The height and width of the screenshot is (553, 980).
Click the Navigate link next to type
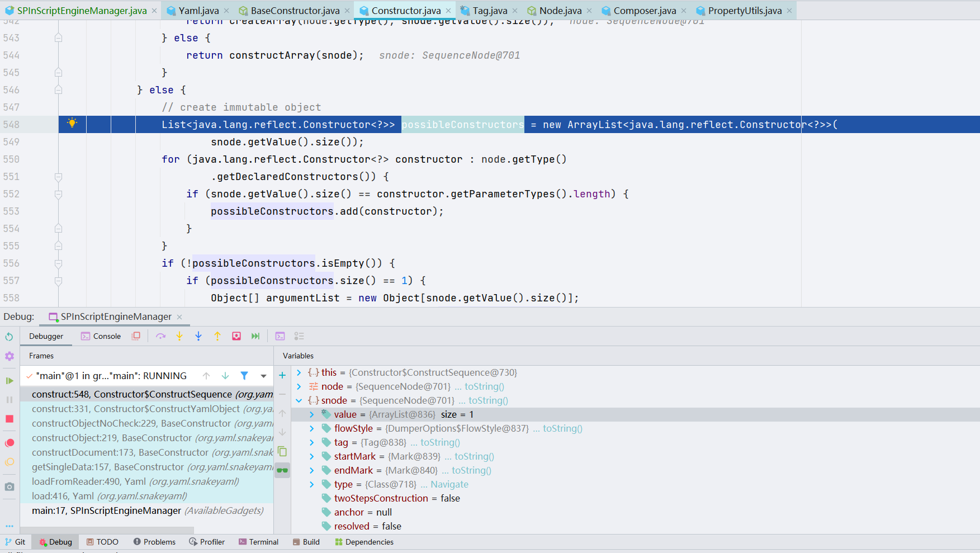(449, 484)
